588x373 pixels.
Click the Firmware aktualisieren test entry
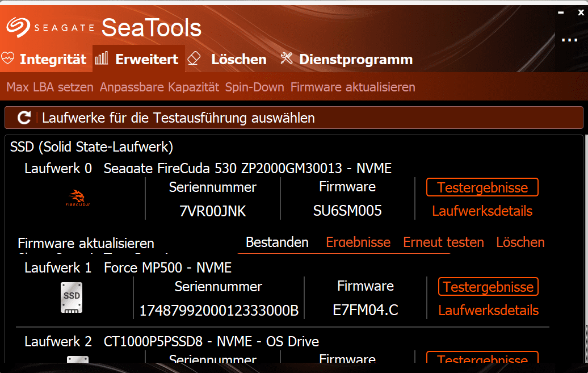pyautogui.click(x=86, y=244)
